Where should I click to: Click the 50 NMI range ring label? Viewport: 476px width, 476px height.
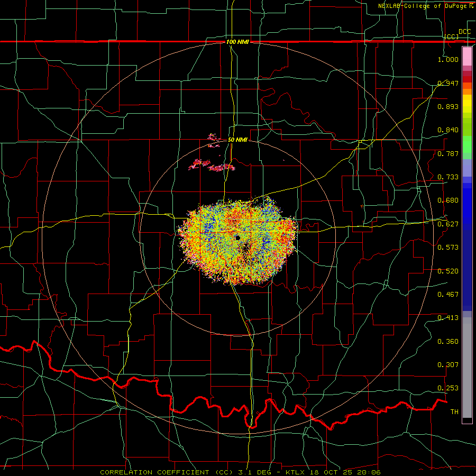237,140
